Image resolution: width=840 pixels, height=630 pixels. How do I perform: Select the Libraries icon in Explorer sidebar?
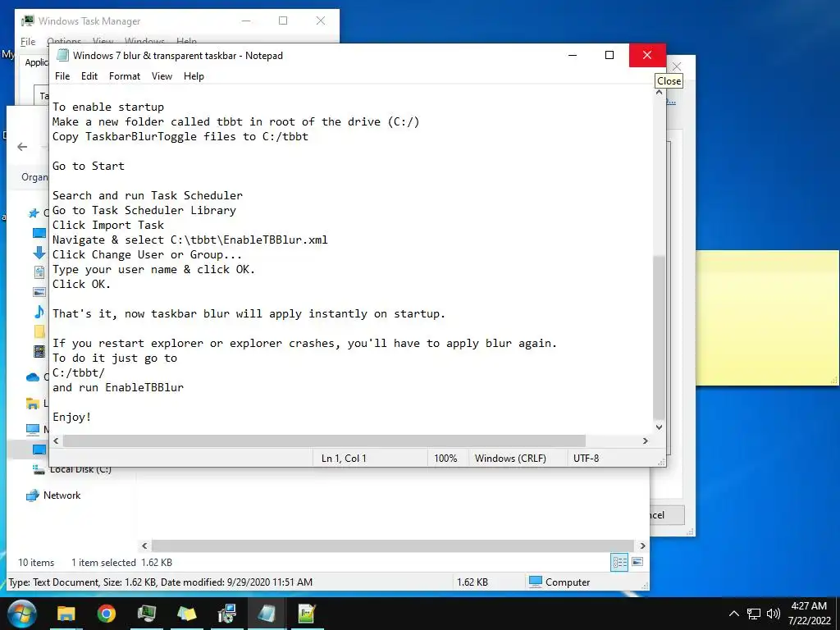(33, 404)
